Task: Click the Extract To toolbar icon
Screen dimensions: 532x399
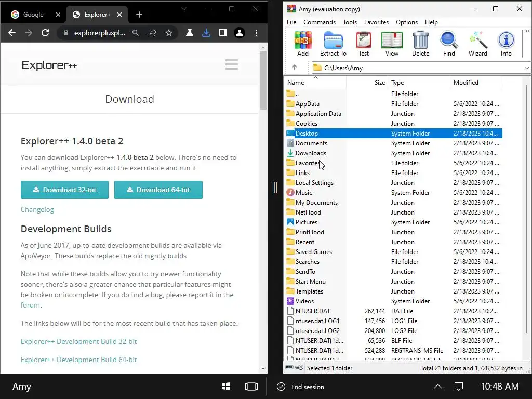Action: click(x=333, y=44)
